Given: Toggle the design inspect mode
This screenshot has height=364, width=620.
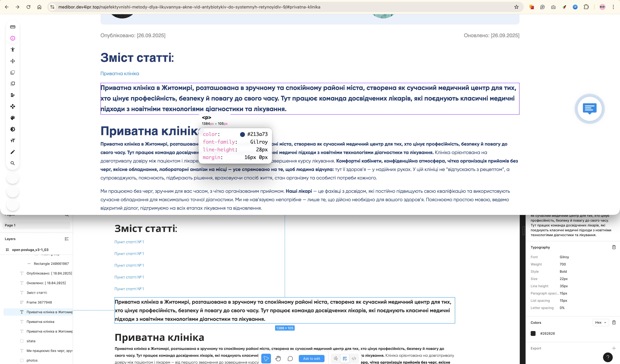Looking at the screenshot, I should pyautogui.click(x=345, y=359).
